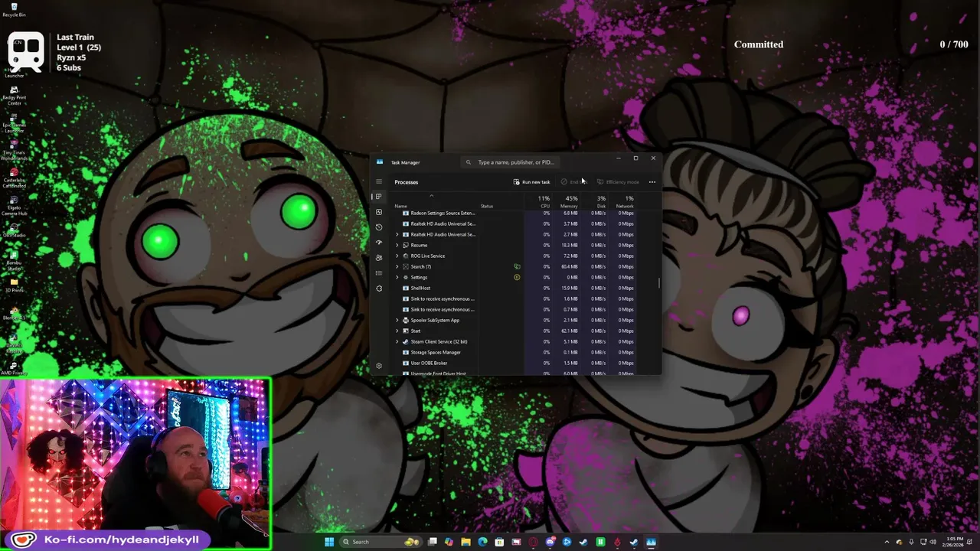Open Elgato Camera Hub desktop icon
980x551 pixels.
[14, 205]
